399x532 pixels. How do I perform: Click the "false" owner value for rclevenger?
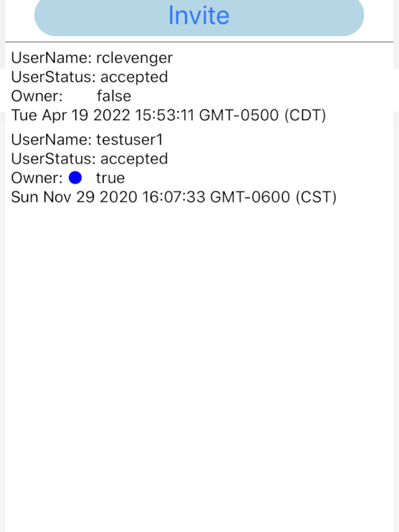(113, 96)
